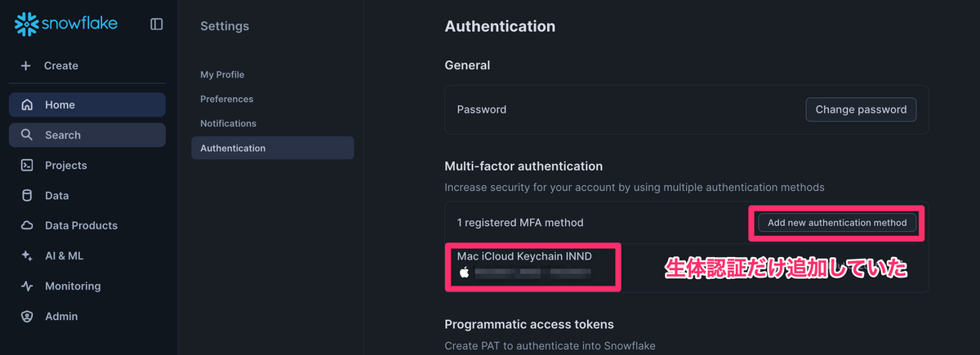The image size is (980, 355).
Task: Click Change password button
Action: click(x=861, y=109)
